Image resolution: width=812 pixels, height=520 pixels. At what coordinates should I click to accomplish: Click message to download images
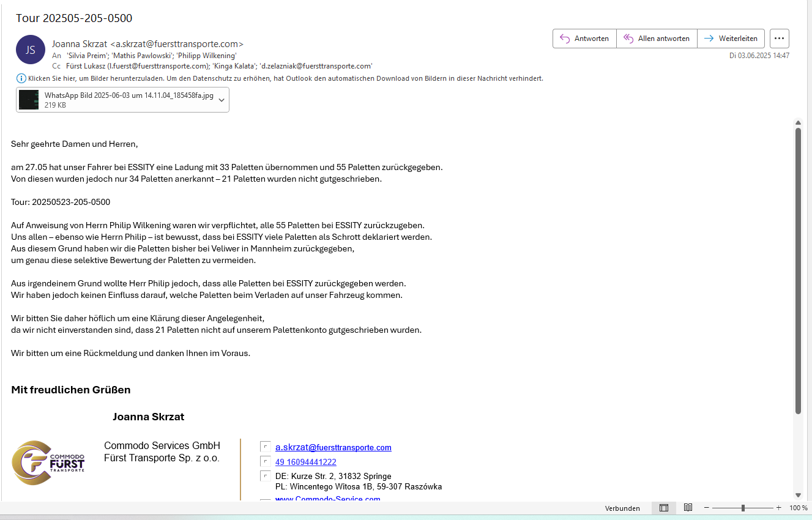tap(286, 78)
